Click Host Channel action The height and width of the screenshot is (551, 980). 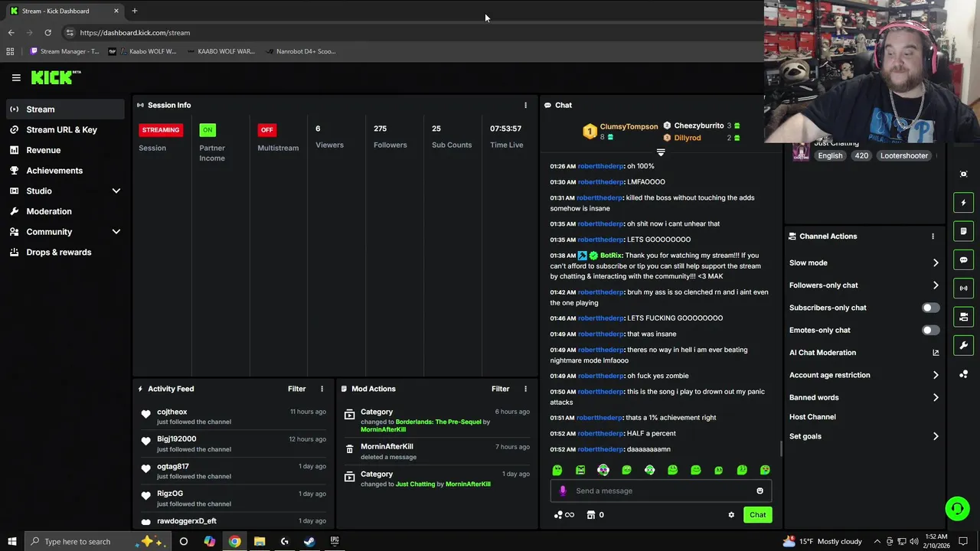pos(812,417)
